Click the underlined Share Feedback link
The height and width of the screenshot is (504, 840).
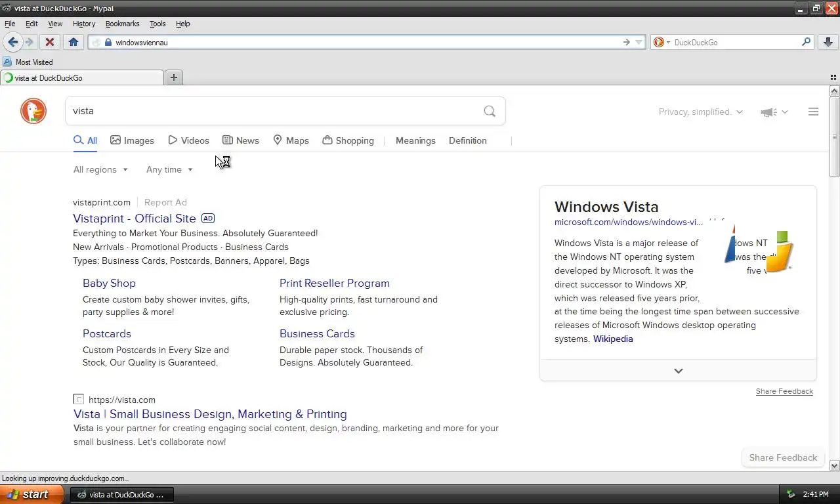coord(784,391)
